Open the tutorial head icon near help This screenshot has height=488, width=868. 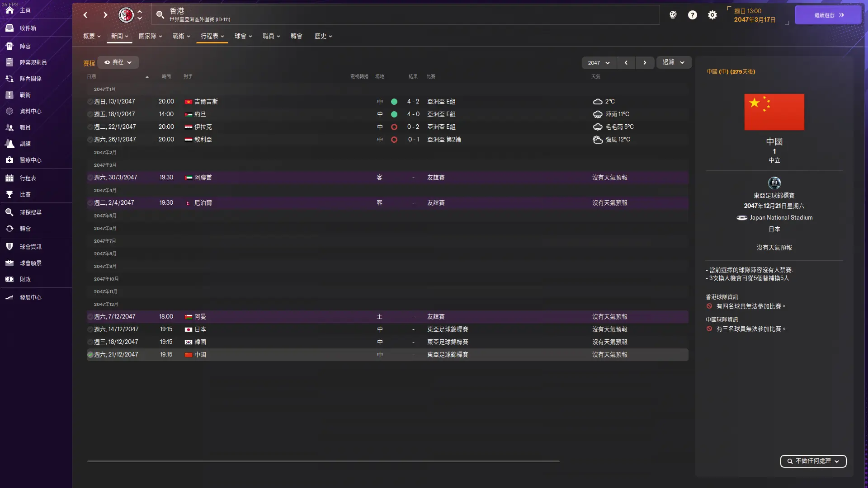(x=673, y=15)
